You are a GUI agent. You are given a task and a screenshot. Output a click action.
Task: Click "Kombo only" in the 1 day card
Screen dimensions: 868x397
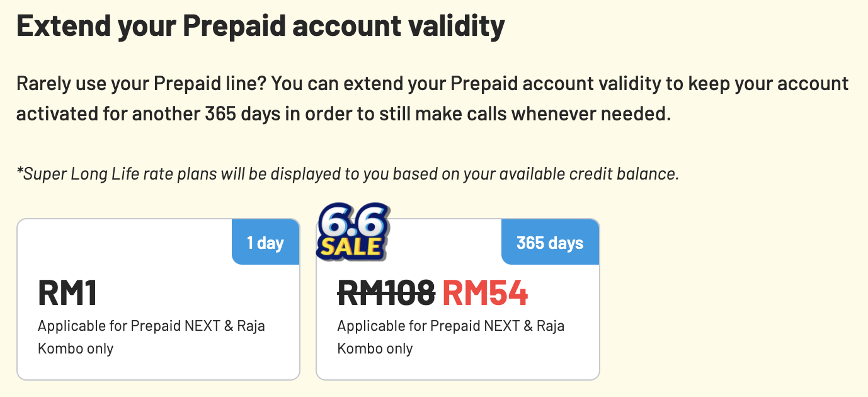pos(76,348)
